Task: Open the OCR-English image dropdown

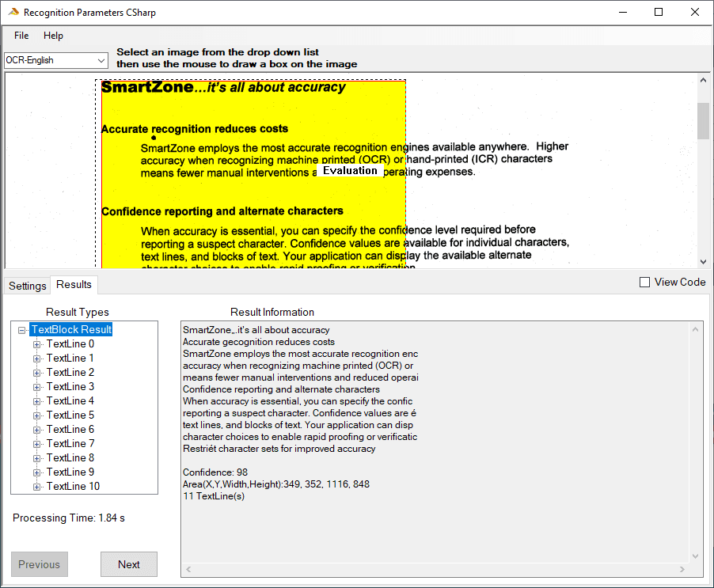Action: 56,60
